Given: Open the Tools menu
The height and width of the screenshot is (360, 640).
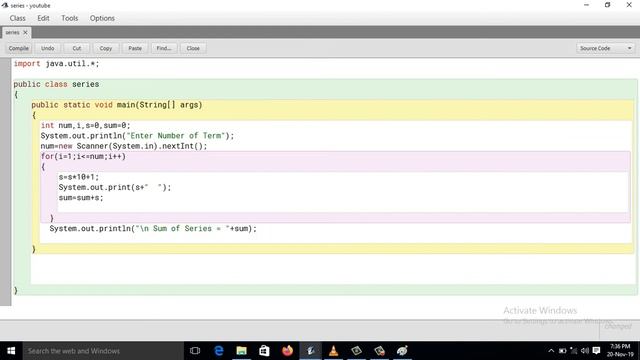Looking at the screenshot, I should click(69, 18).
